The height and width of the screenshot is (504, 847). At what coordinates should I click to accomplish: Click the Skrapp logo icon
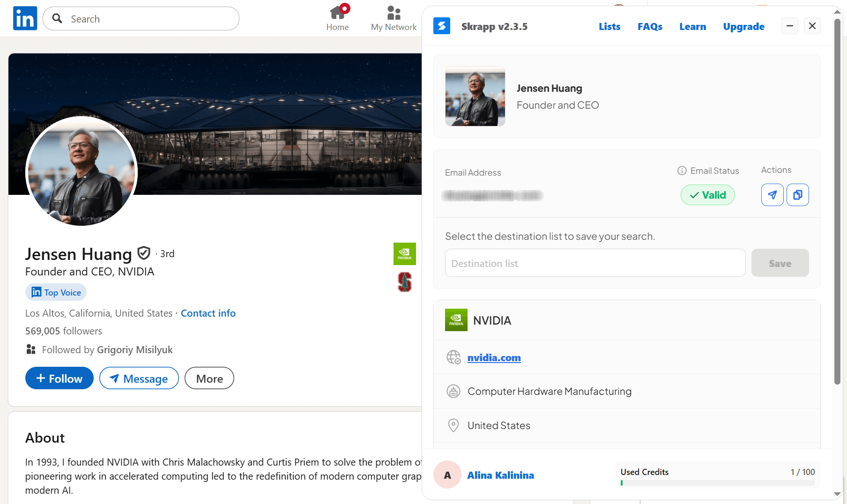click(x=441, y=26)
